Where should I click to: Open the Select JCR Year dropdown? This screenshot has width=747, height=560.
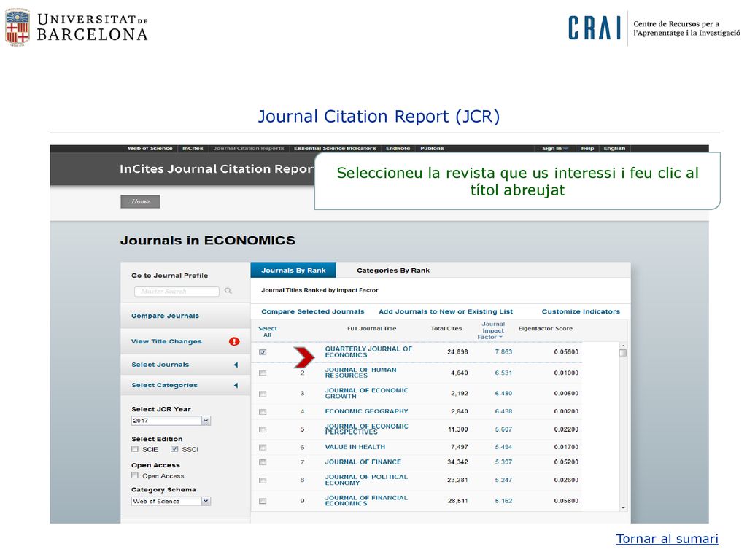click(171, 421)
